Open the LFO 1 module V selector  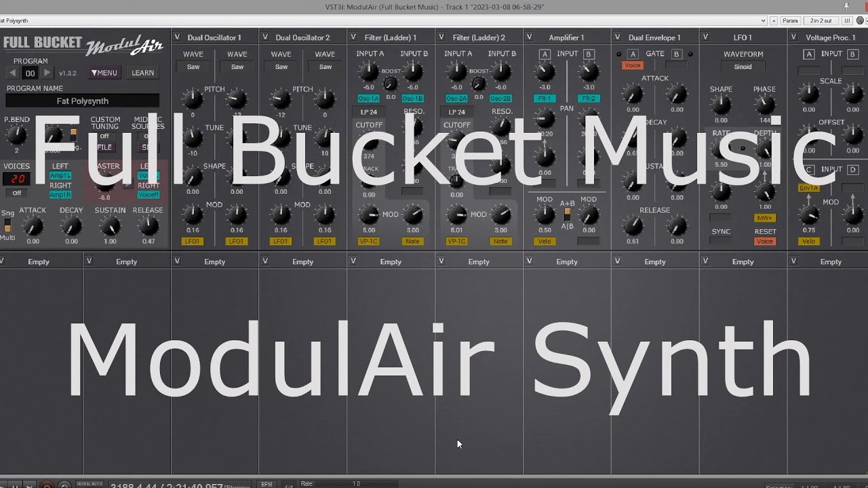pyautogui.click(x=706, y=37)
